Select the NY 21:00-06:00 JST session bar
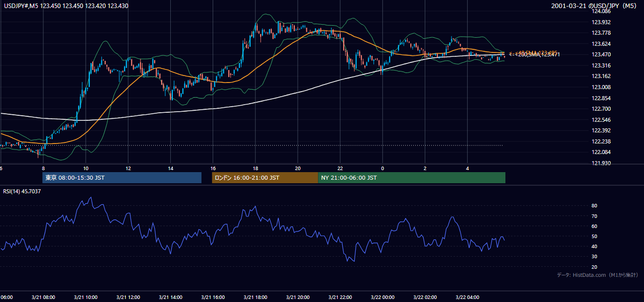 click(x=412, y=178)
